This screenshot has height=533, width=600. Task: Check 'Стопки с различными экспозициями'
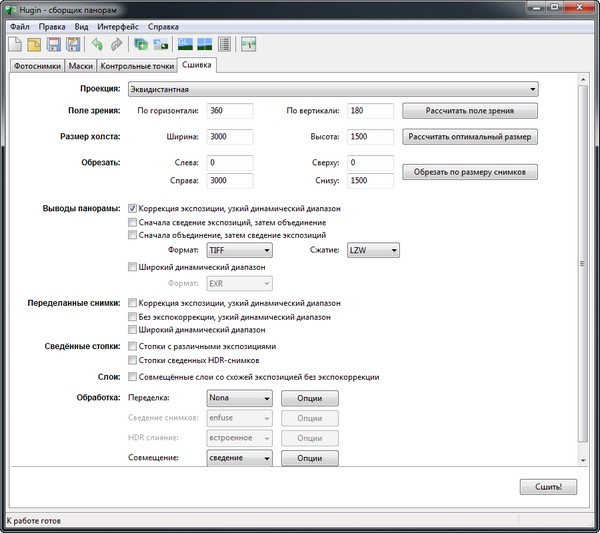click(133, 346)
